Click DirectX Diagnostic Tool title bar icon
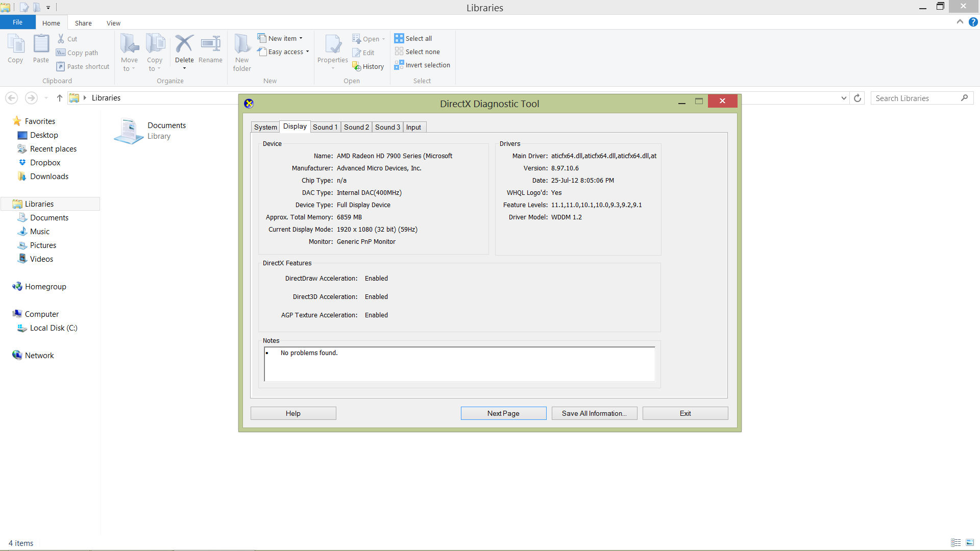Image resolution: width=980 pixels, height=551 pixels. tap(249, 104)
